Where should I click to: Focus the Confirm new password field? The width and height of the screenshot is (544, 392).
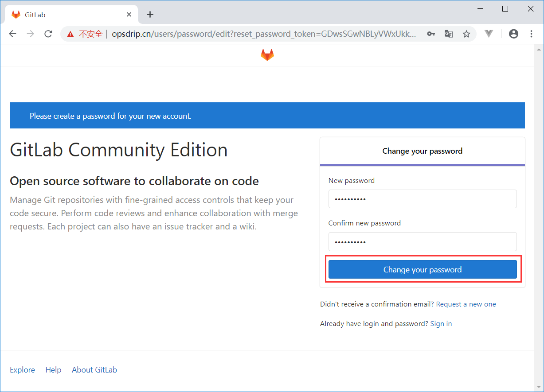423,242
